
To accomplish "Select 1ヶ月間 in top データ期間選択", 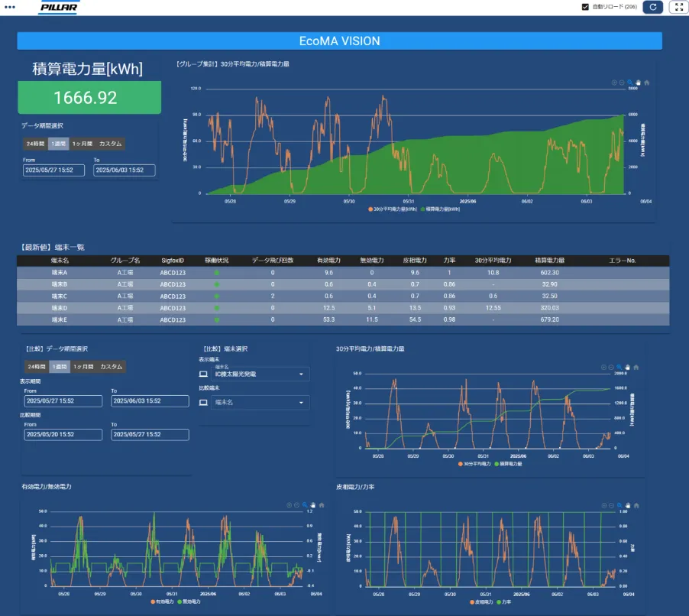I will click(x=82, y=144).
